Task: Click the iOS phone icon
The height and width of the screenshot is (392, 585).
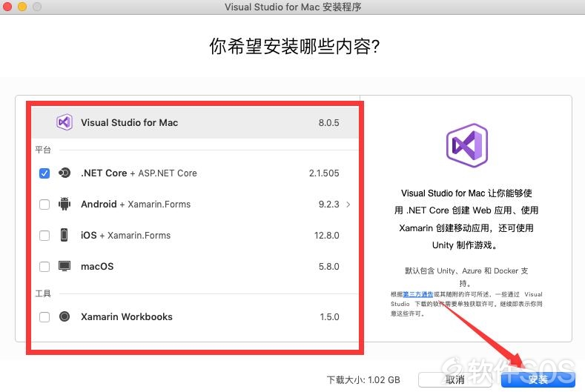Action: click(x=65, y=235)
